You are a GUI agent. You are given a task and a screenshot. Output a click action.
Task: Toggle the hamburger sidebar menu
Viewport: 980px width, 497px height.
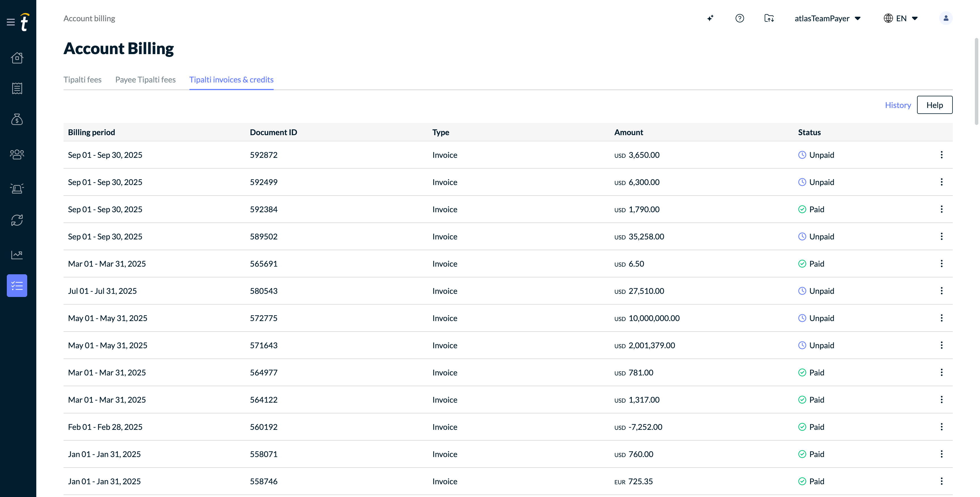point(11,22)
